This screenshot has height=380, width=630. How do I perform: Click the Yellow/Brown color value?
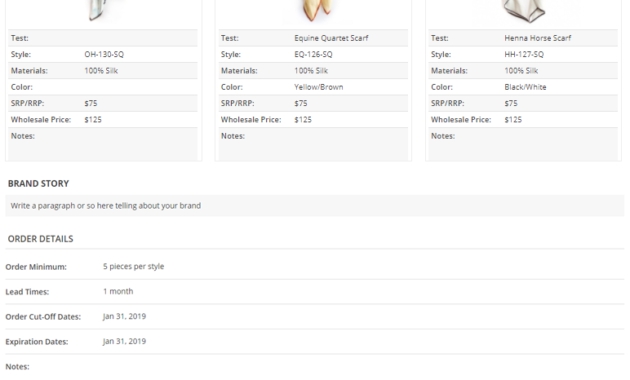coord(319,87)
